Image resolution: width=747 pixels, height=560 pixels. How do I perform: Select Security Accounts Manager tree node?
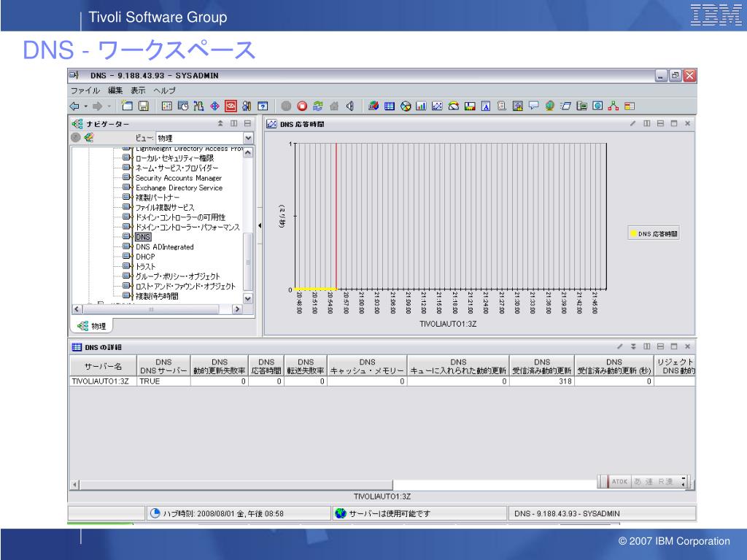click(x=179, y=178)
